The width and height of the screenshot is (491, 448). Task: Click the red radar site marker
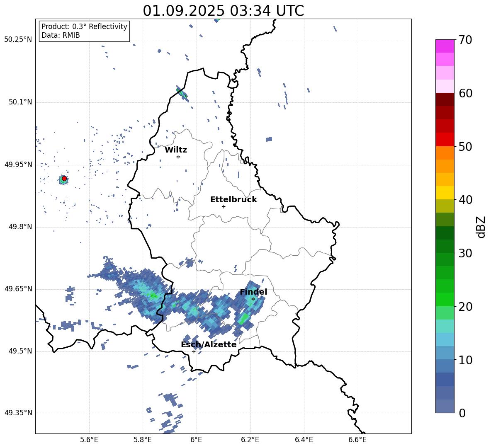click(64, 178)
